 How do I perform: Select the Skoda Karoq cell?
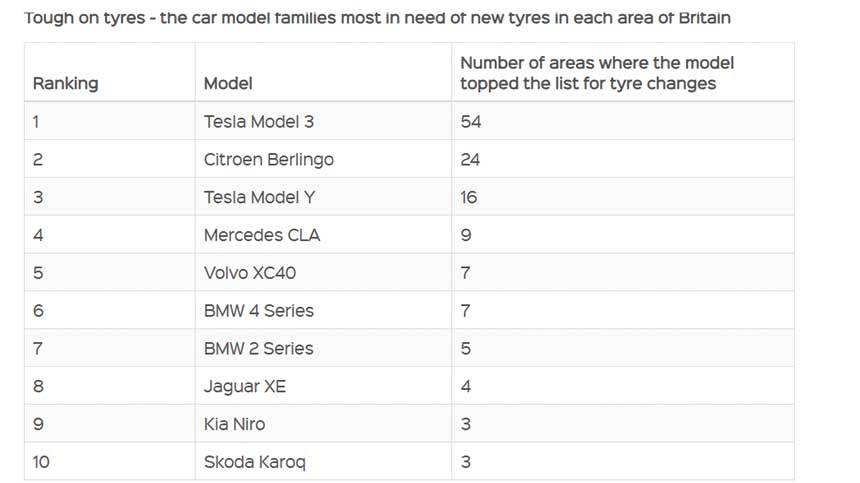pos(255,462)
